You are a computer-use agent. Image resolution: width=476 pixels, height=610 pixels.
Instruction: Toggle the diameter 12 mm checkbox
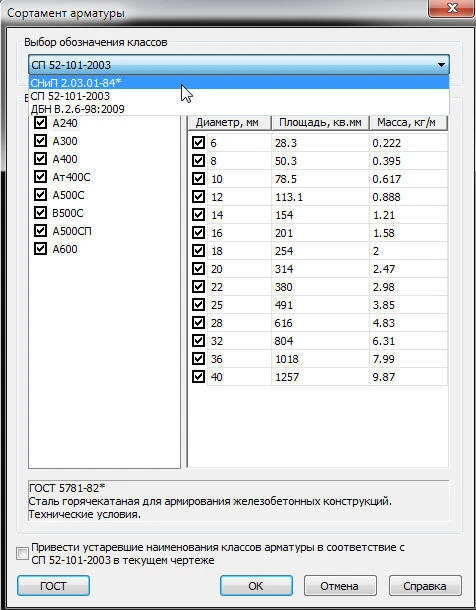(198, 196)
